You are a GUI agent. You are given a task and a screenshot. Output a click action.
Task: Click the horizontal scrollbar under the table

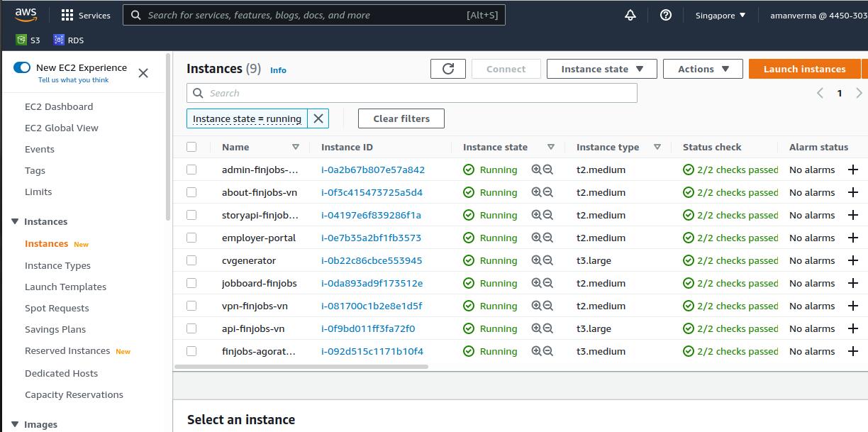click(x=301, y=367)
